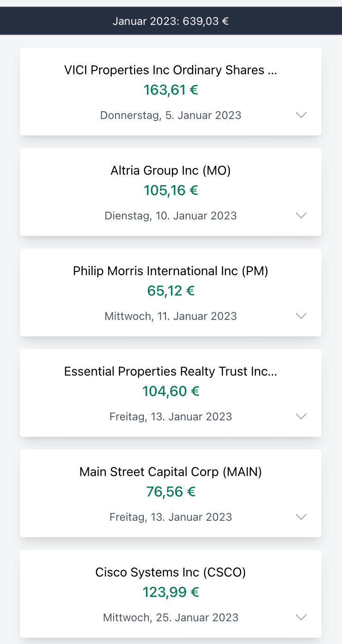Click the date Donnerstag, 5. Januar 2023

coord(171,115)
